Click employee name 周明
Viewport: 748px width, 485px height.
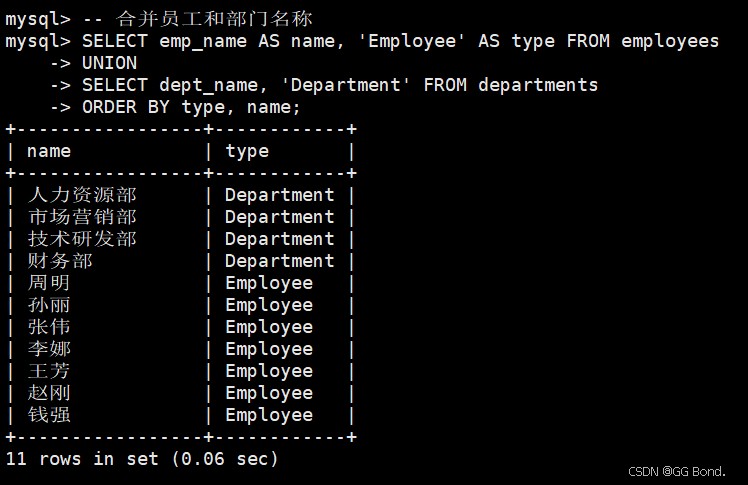coord(49,283)
